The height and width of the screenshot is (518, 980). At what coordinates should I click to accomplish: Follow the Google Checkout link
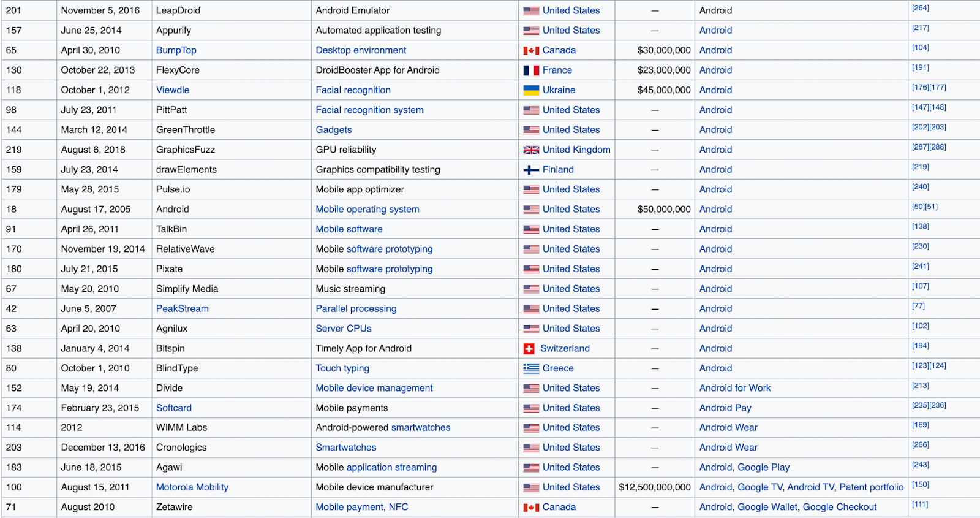(840, 507)
